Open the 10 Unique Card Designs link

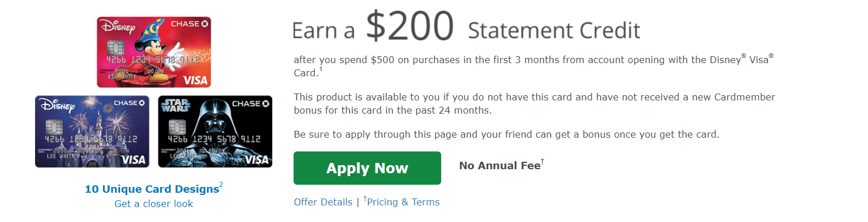[152, 189]
